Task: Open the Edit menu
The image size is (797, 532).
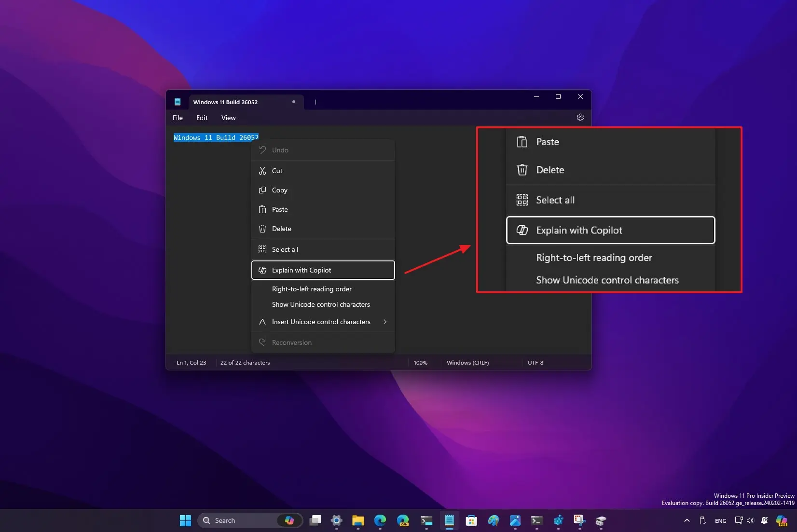Action: click(x=202, y=118)
